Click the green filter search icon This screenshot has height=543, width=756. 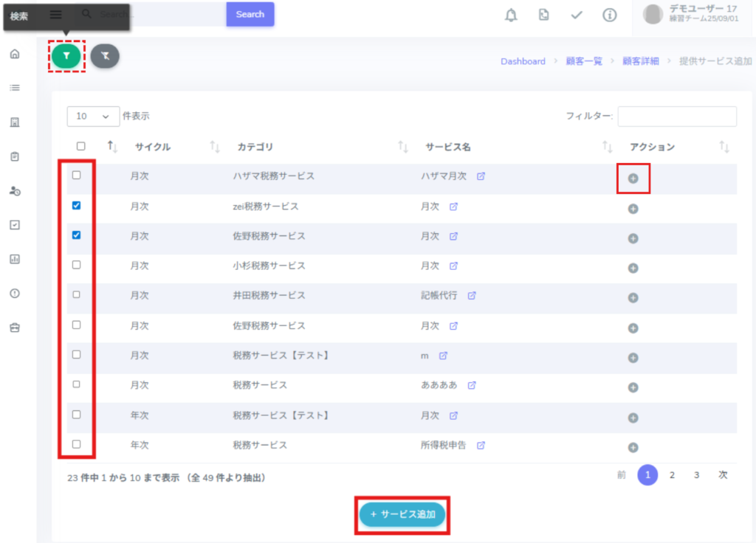point(66,55)
